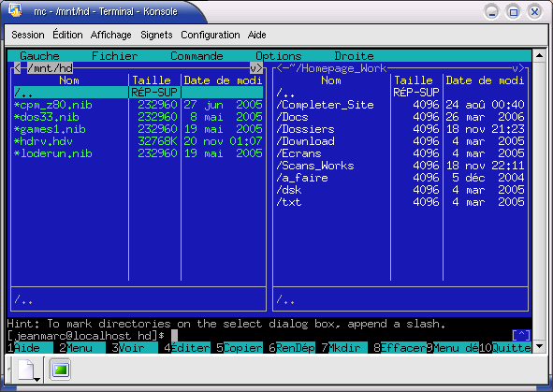Click the Taille column header in the left panel
553x392 pixels.
coord(152,80)
